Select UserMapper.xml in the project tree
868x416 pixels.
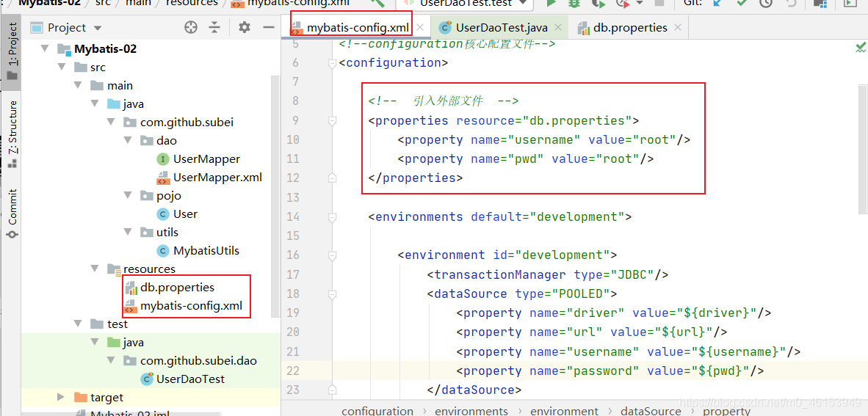point(209,177)
